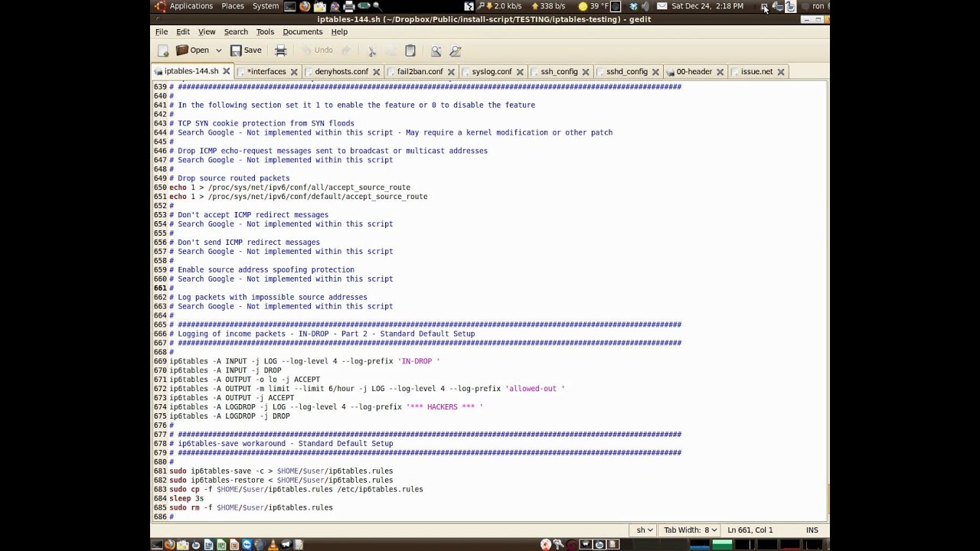
Task: Click the 'ron' user menu
Action: click(818, 6)
